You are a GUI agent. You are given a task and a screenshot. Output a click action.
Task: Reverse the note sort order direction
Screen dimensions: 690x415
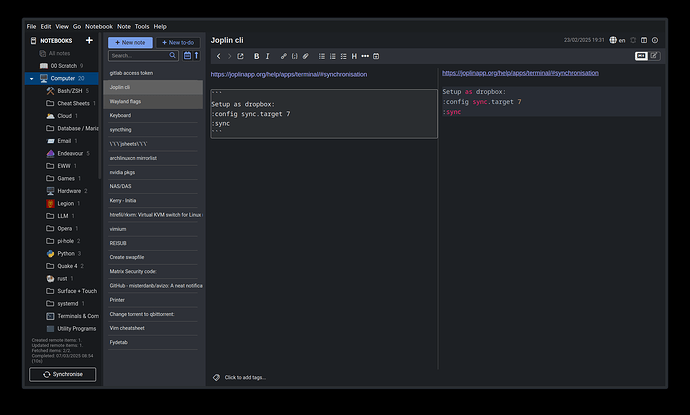click(196, 57)
